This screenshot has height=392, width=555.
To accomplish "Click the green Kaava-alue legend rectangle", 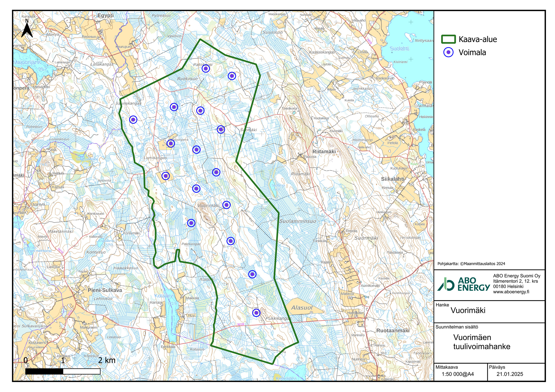I will (x=448, y=39).
